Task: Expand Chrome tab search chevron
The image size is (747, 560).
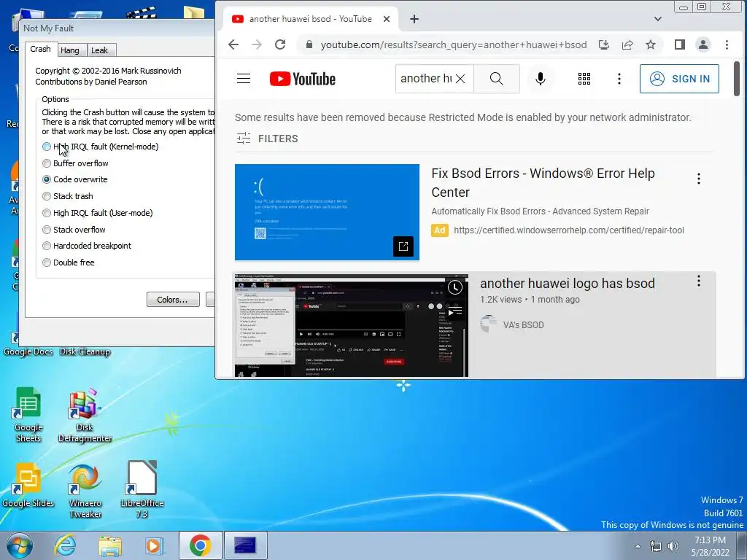Action: coord(658,19)
